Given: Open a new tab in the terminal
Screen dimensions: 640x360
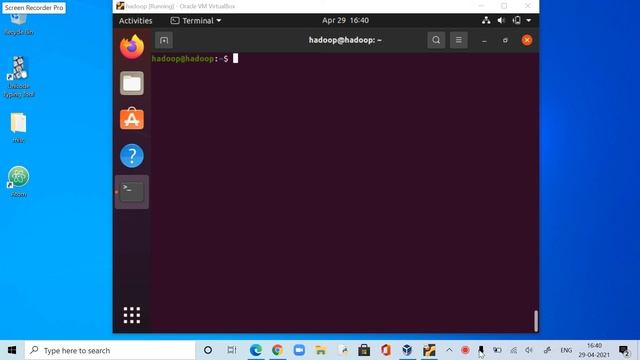Looking at the screenshot, I should 164,40.
